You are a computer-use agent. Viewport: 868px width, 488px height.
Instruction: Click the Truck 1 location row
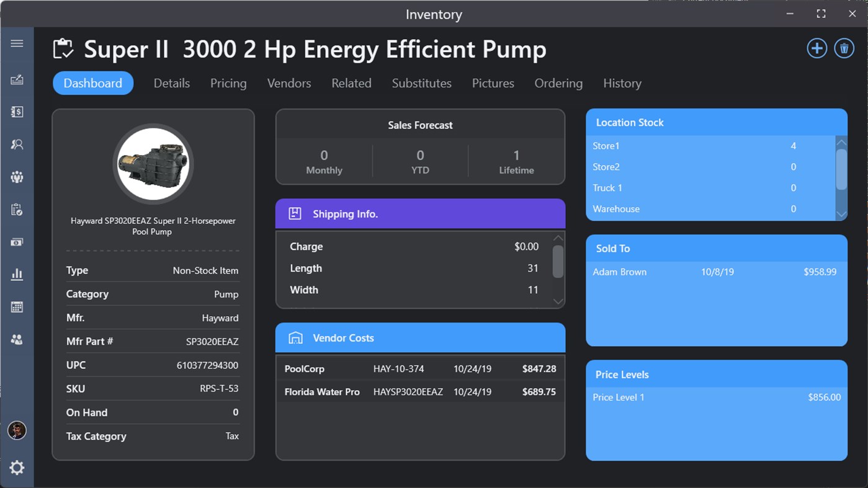710,188
